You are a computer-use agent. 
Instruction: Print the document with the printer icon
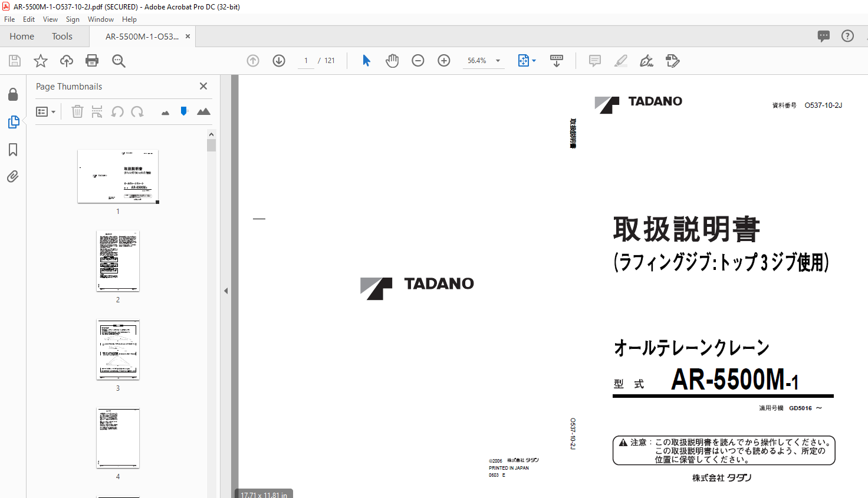click(x=92, y=61)
